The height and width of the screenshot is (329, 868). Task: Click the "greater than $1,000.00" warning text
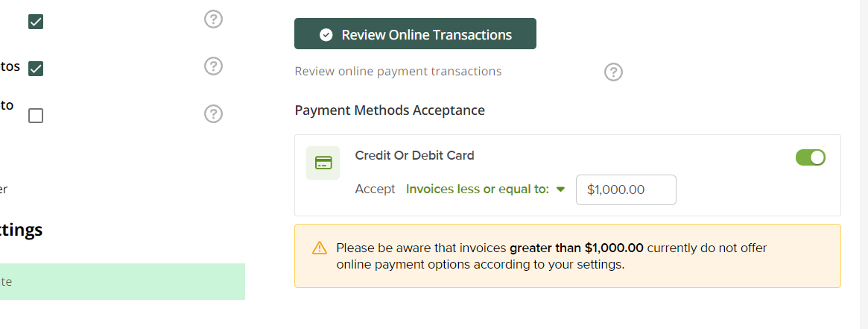coord(576,248)
